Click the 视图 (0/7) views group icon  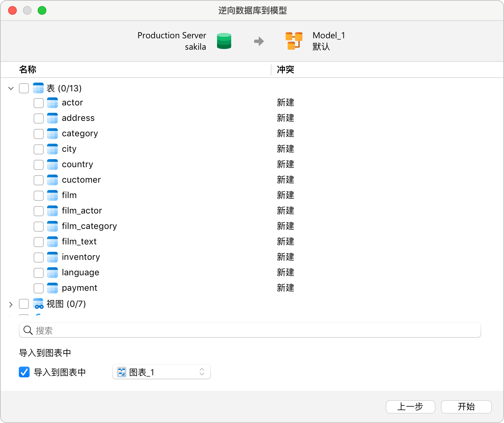point(38,304)
